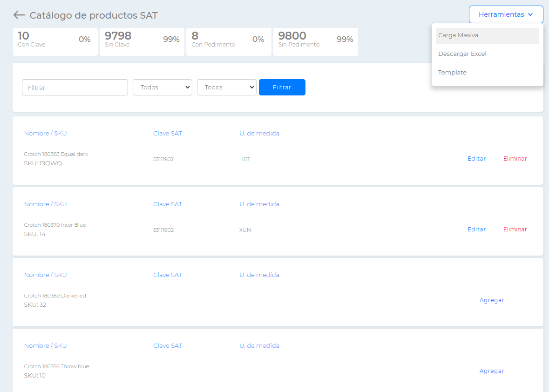This screenshot has width=549, height=392.
Task: Click Nombre / SKU header in Equal dark card
Action: pos(45,133)
